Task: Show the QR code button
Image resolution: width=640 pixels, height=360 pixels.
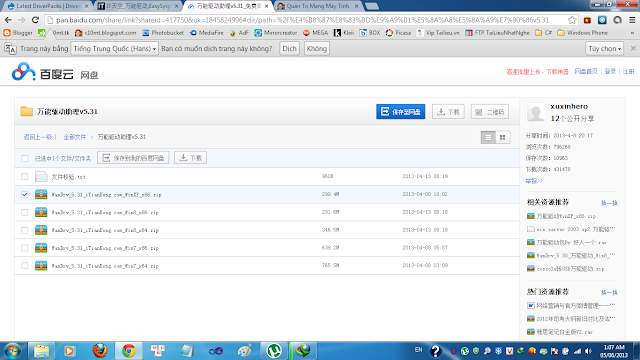Action: [x=490, y=111]
